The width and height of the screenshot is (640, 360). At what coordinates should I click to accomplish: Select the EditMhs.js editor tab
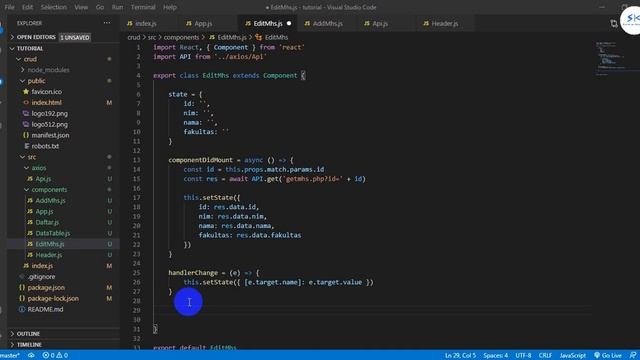[267, 24]
